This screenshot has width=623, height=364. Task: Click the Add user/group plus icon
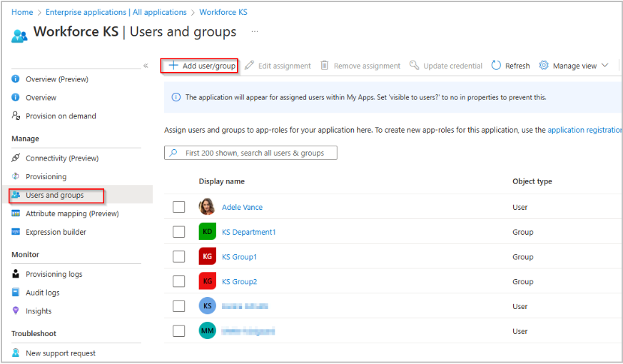click(x=173, y=66)
